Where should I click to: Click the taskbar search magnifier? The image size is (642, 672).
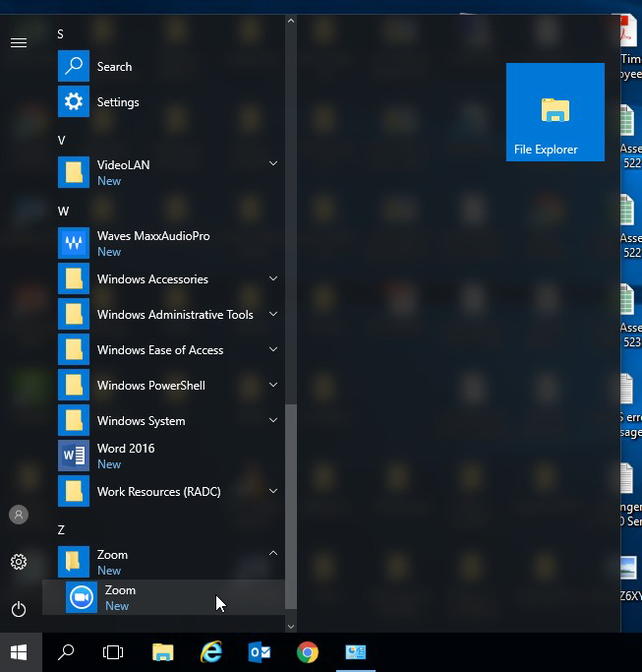[x=66, y=652]
